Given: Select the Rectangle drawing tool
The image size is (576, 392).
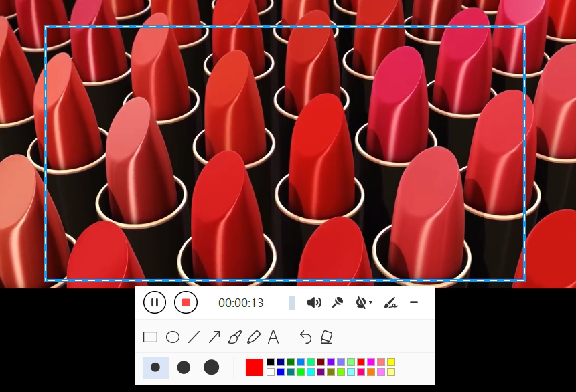Looking at the screenshot, I should coord(150,337).
